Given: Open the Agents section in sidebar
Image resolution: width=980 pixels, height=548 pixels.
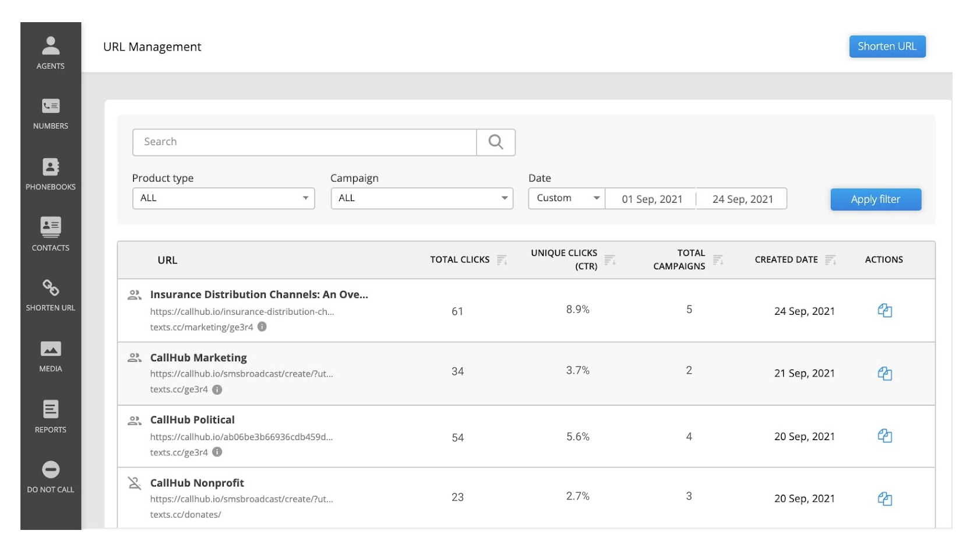Looking at the screenshot, I should [x=51, y=53].
